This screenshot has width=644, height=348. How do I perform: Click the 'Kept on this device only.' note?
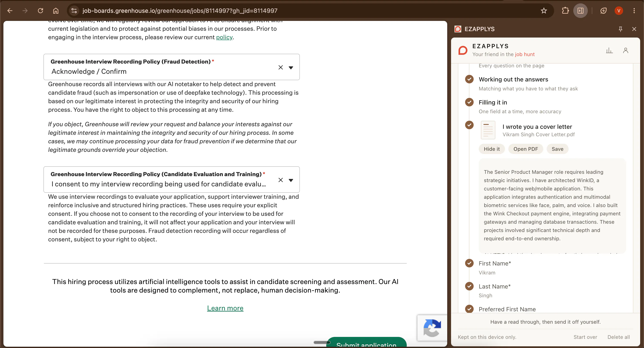[487, 337]
